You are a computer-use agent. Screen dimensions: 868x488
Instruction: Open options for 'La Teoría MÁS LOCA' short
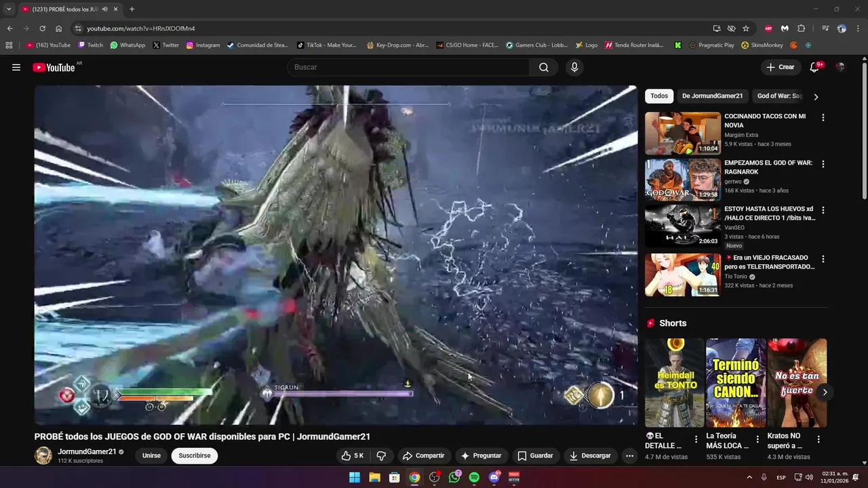pos(757,439)
